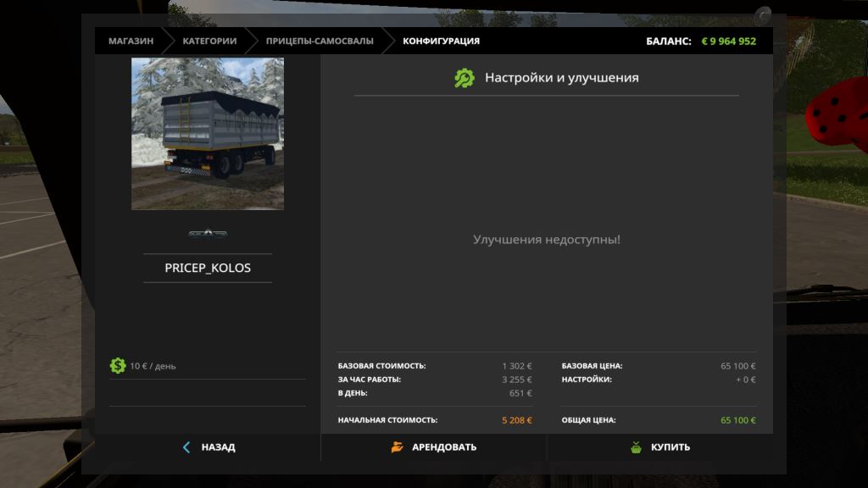Click the green gear wrench icon
This screenshot has width=868, height=488.
point(465,78)
